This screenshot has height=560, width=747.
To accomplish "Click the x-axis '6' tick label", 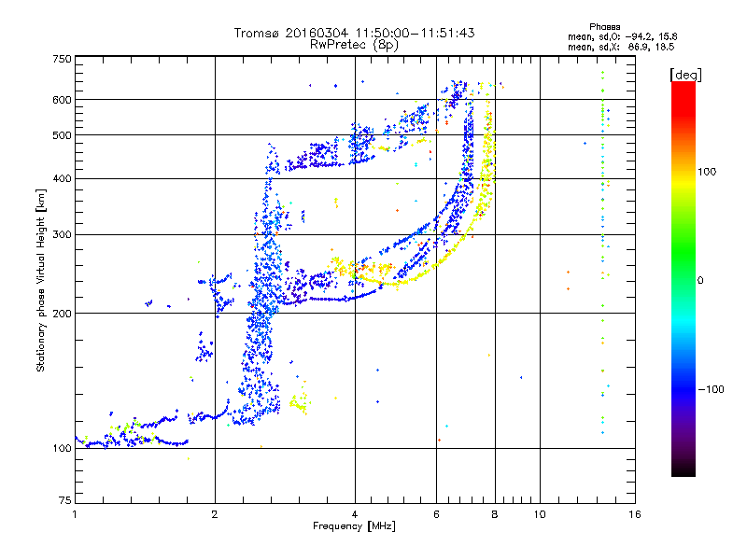I will tap(436, 514).
